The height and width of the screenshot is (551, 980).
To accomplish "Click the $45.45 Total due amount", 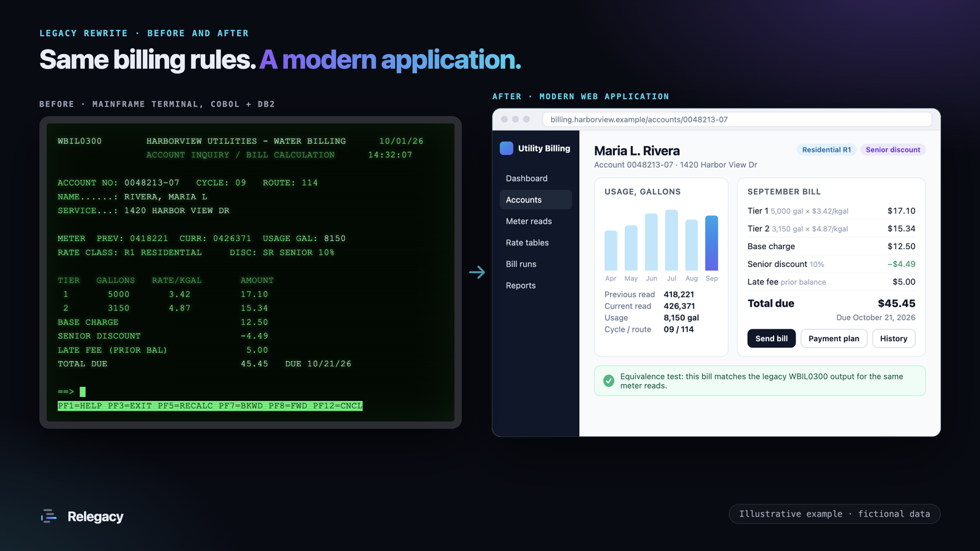I will (896, 303).
